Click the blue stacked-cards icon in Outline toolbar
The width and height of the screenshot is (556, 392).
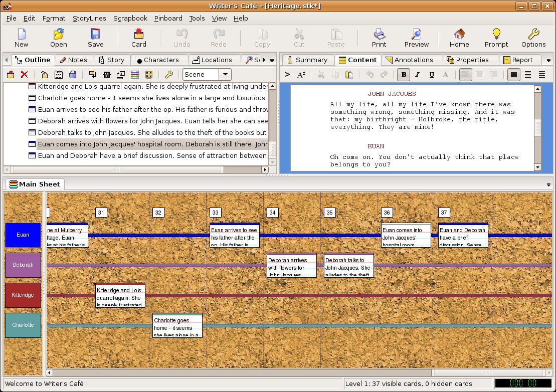(x=73, y=74)
